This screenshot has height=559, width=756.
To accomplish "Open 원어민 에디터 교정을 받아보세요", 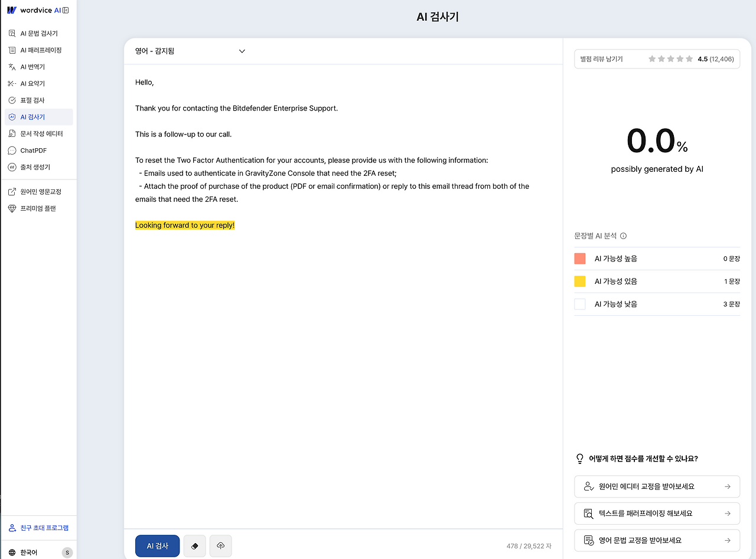I will [x=657, y=486].
